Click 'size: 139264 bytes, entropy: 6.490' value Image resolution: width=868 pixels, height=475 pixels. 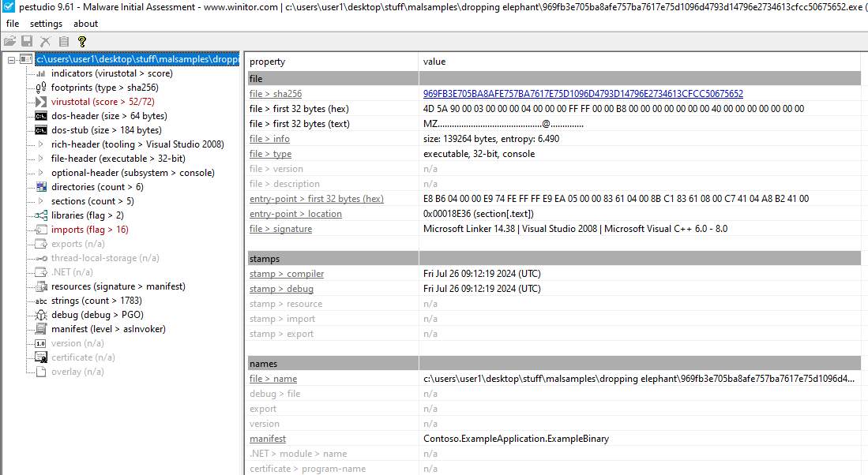point(491,139)
